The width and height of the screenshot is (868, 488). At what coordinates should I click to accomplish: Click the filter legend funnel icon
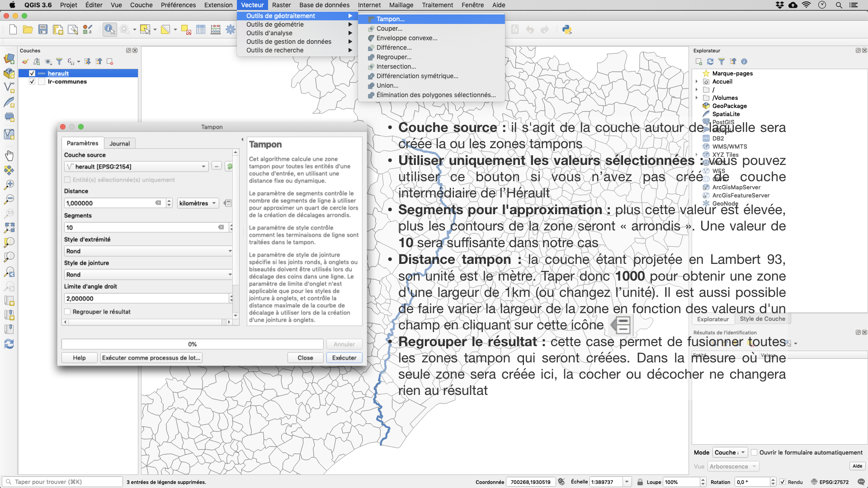click(x=59, y=61)
